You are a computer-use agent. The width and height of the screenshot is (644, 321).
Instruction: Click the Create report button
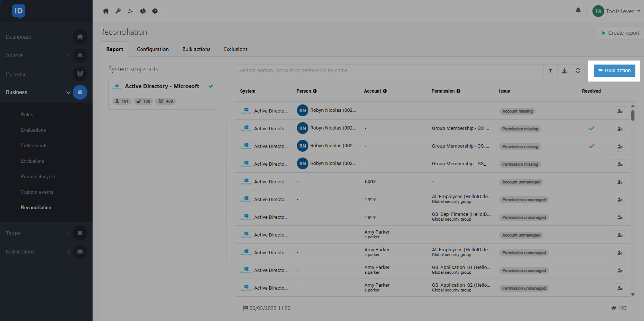620,33
